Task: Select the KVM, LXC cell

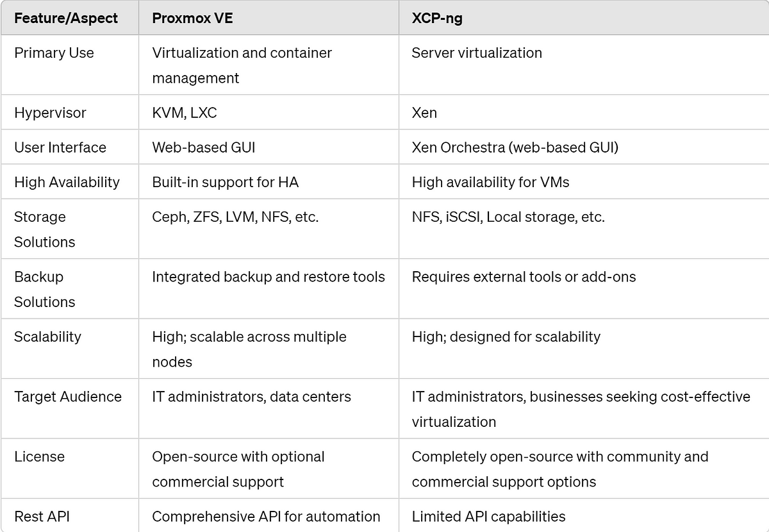Action: 185,113
